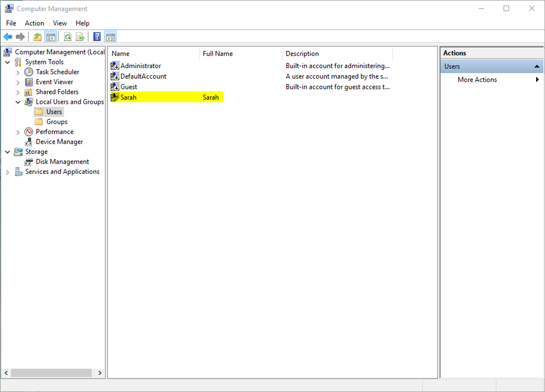Open Help via blue question mark icon

97,37
